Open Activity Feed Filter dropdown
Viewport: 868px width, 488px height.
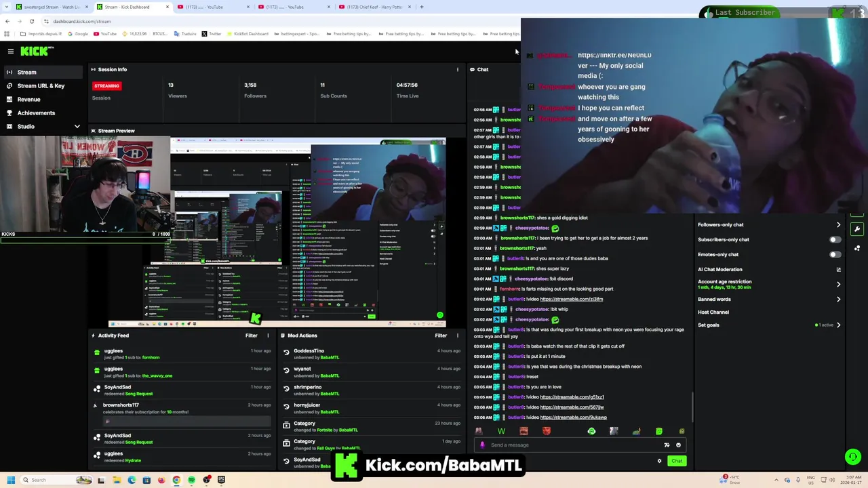pyautogui.click(x=252, y=335)
